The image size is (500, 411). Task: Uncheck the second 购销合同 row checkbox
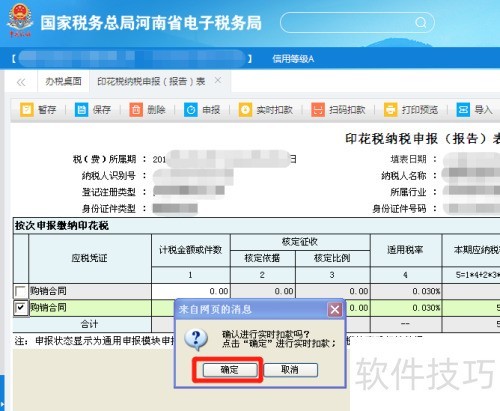pyautogui.click(x=20, y=308)
